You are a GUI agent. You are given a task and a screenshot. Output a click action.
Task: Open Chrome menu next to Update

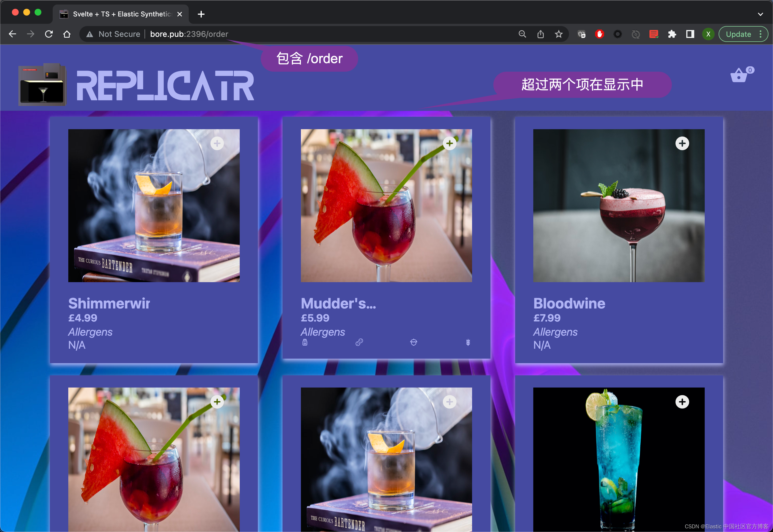[x=761, y=34]
